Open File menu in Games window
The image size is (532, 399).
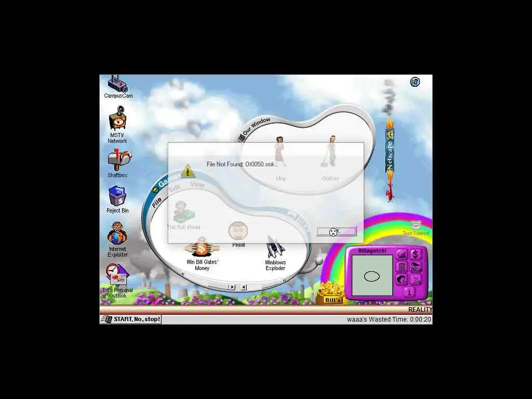[156, 203]
